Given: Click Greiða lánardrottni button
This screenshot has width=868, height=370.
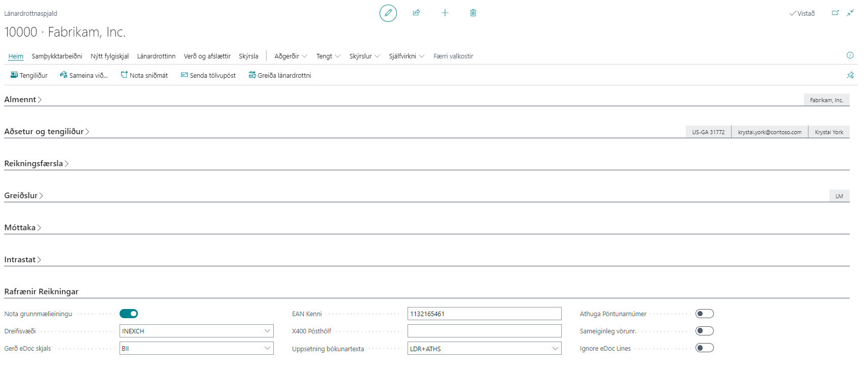Looking at the screenshot, I should [x=280, y=75].
